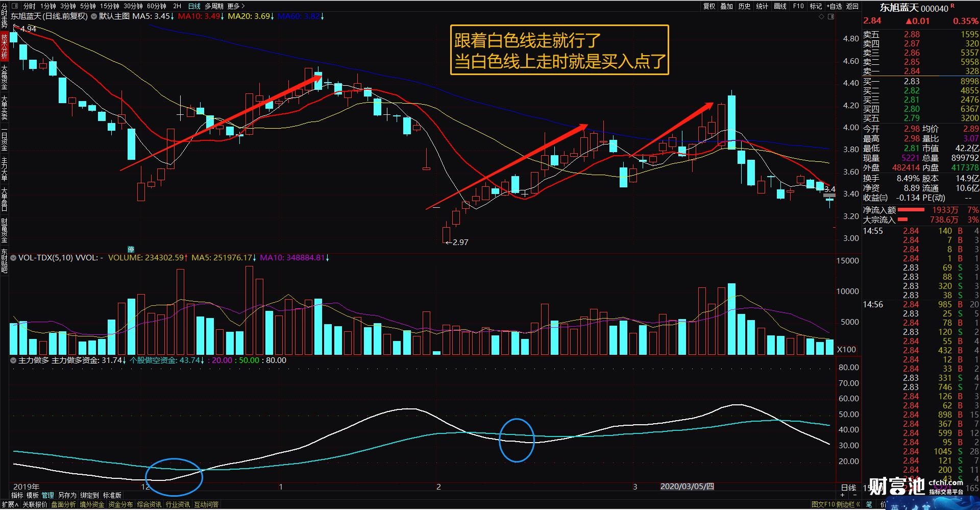The height and width of the screenshot is (510, 980).
Task: Click the 叠加 overlay button
Action: 726,6
